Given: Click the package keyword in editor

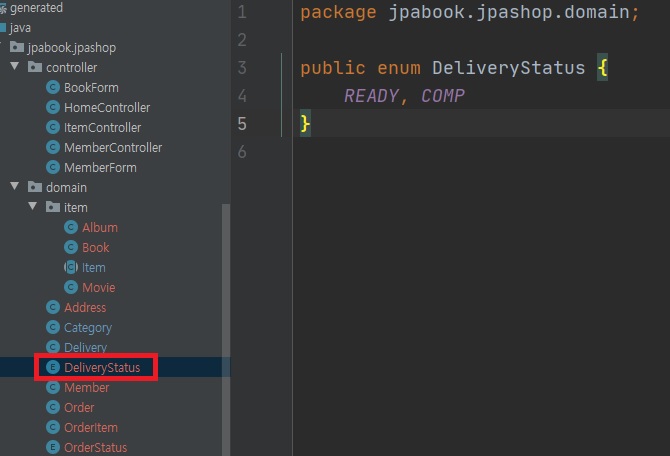Looking at the screenshot, I should tap(338, 12).
